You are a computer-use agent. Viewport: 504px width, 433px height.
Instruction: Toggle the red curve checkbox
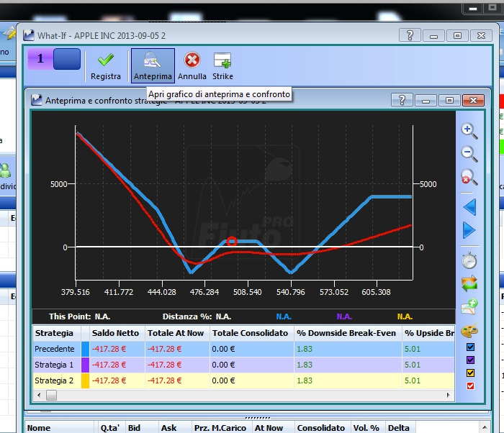pyautogui.click(x=470, y=386)
